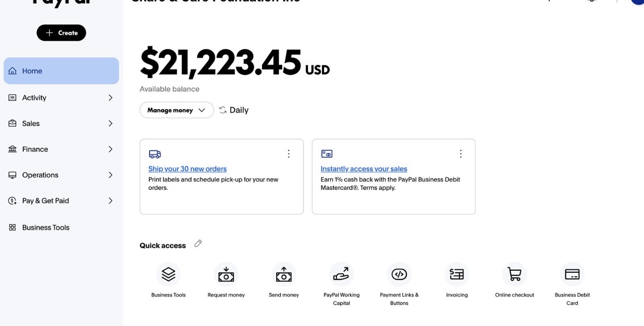The image size is (644, 326).
Task: Click the shipping truck icon
Action: pos(155,154)
